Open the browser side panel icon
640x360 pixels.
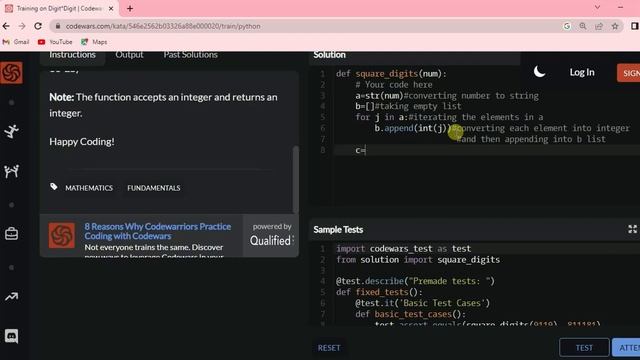click(634, 26)
